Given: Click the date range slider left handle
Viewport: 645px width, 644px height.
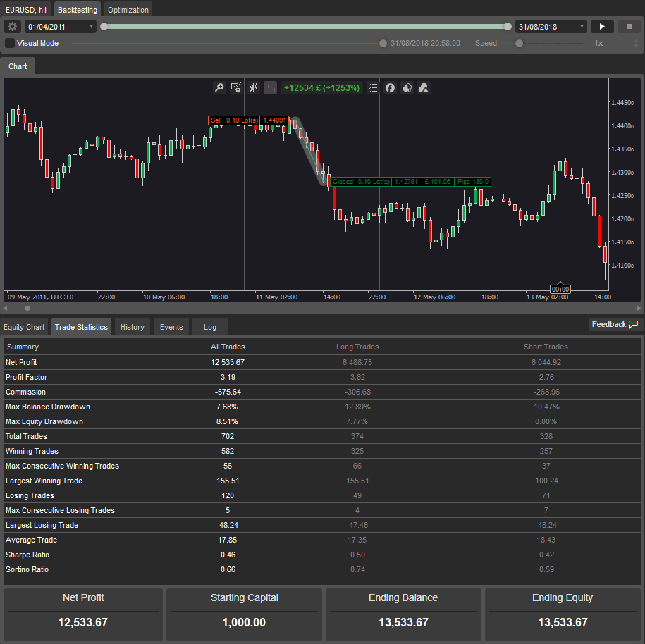Looking at the screenshot, I should tap(104, 26).
